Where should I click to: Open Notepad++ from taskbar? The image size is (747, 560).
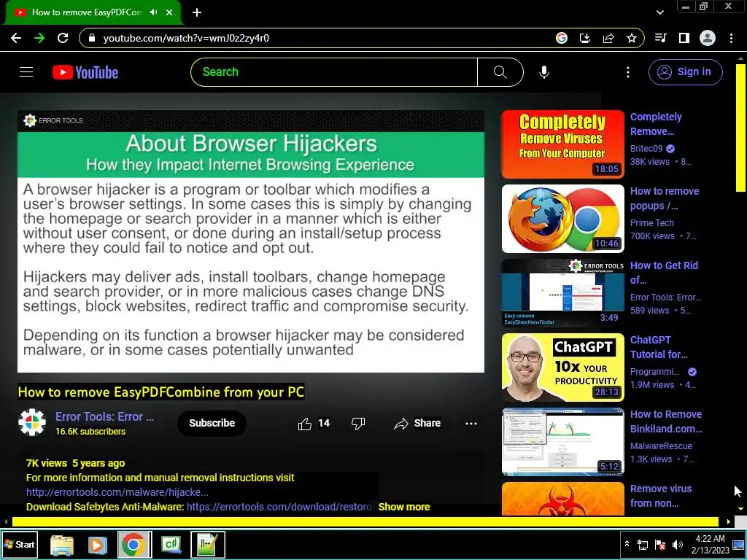pos(208,545)
